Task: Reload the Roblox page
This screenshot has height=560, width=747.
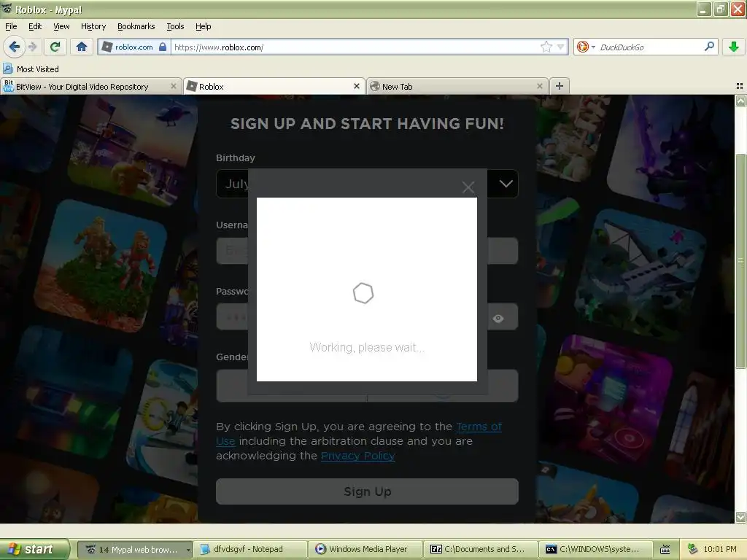Action: [x=55, y=47]
